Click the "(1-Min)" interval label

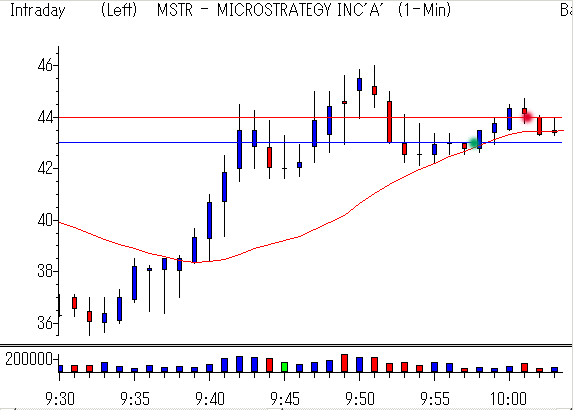click(x=424, y=10)
